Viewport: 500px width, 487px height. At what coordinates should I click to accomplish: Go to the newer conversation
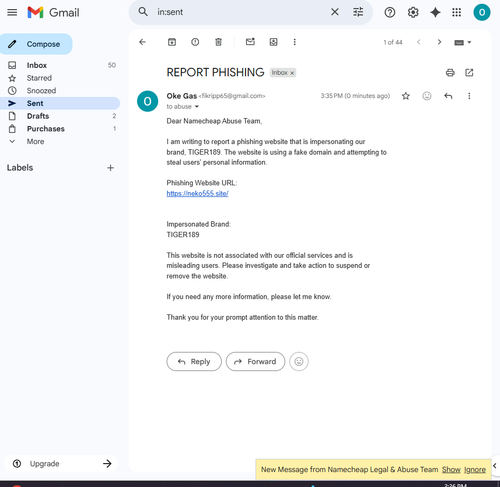coord(419,42)
